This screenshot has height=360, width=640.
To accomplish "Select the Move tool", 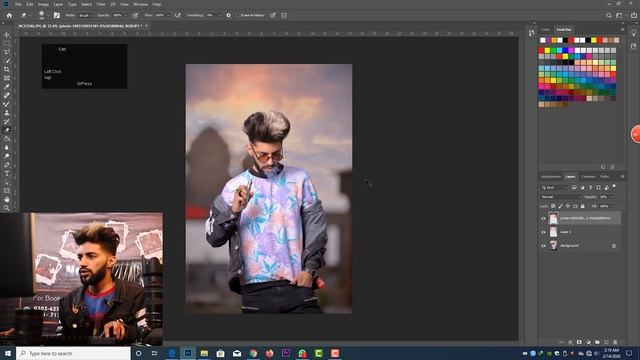I will point(7,35).
